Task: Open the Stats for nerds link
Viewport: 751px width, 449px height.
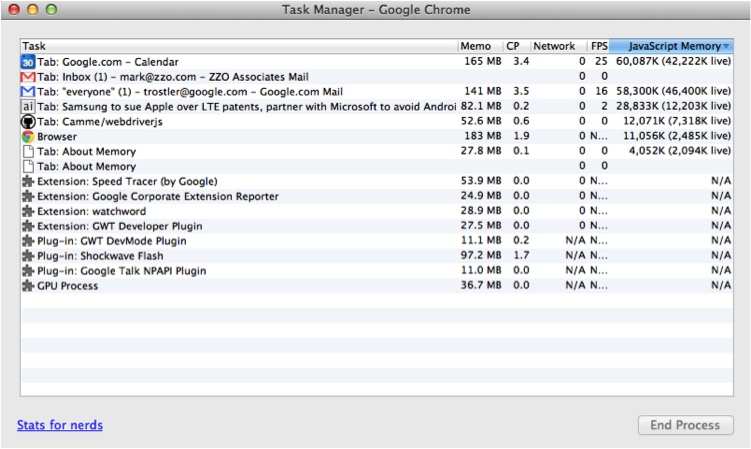Action: pos(60,425)
